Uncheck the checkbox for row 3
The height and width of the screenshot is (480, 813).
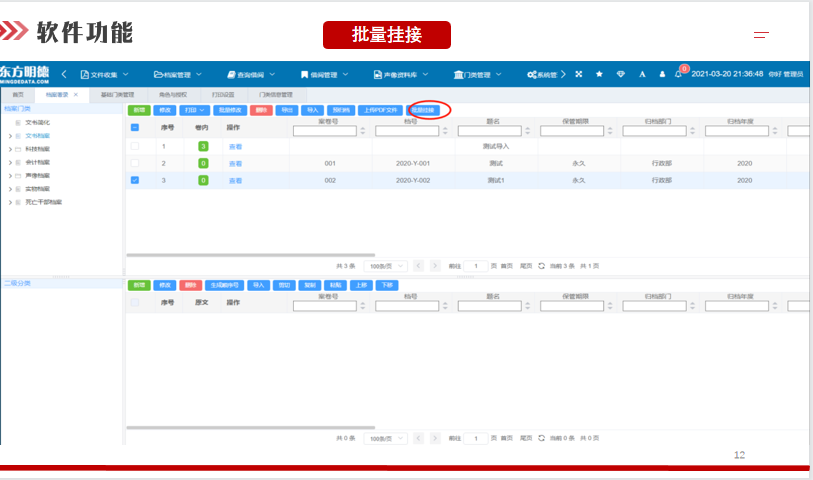(135, 181)
